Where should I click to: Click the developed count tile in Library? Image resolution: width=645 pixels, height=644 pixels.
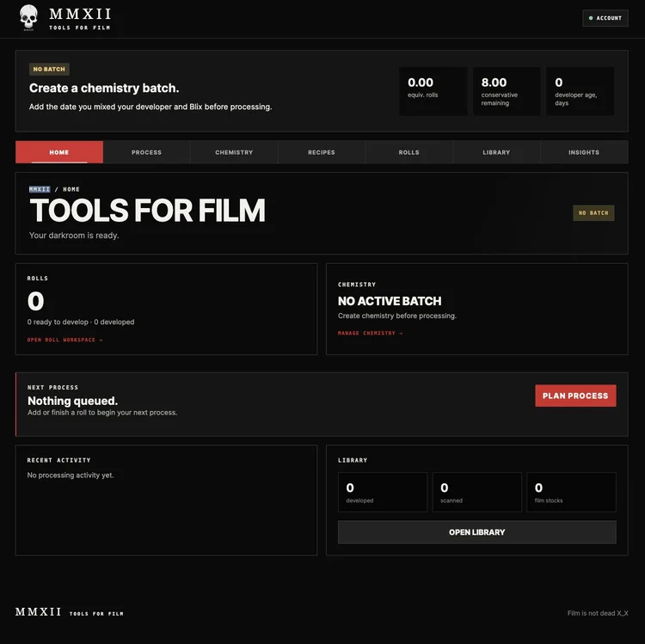[383, 493]
